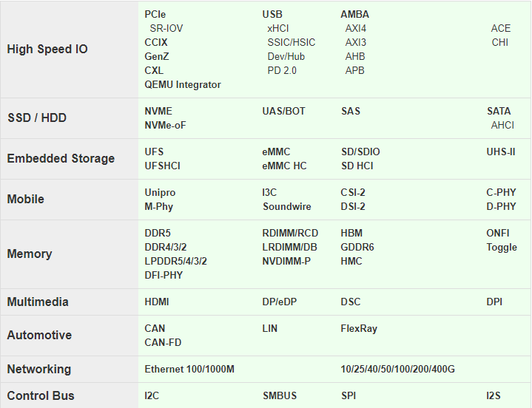The image size is (532, 408).
Task: Select the DDR5 memory link
Action: (x=158, y=233)
